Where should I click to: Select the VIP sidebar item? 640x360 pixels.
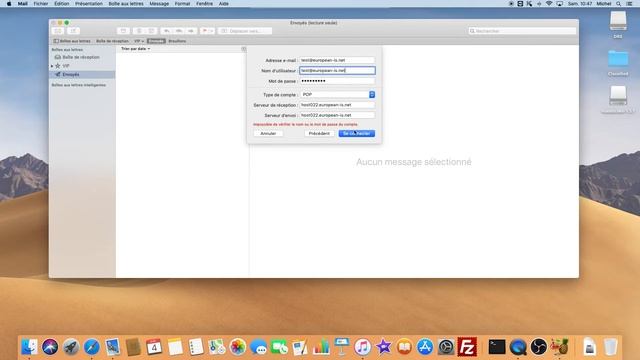click(66, 66)
